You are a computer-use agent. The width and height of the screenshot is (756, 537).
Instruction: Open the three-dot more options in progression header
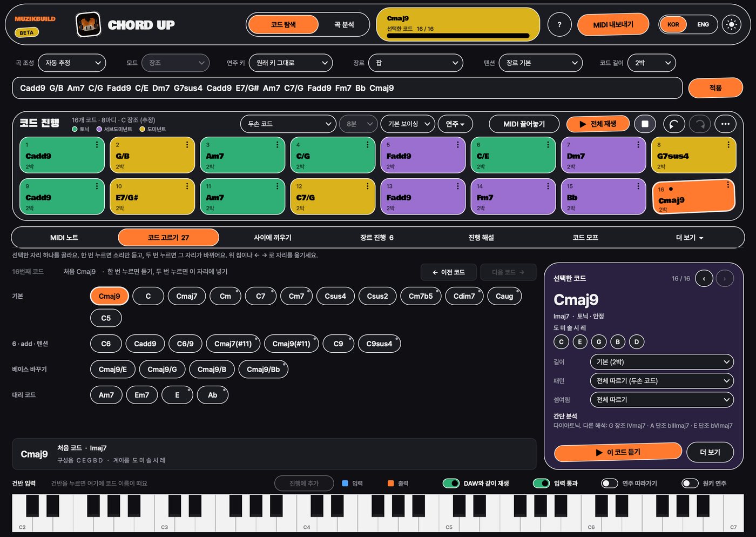(725, 124)
